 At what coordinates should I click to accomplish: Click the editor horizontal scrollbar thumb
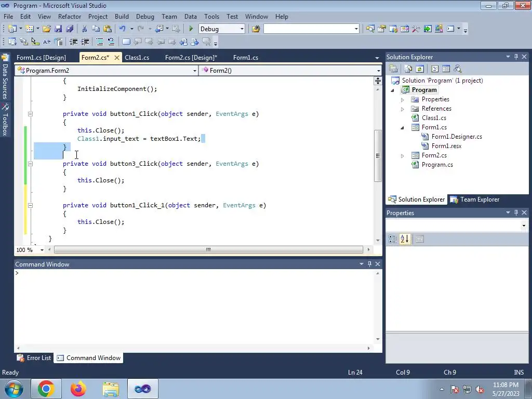208,250
